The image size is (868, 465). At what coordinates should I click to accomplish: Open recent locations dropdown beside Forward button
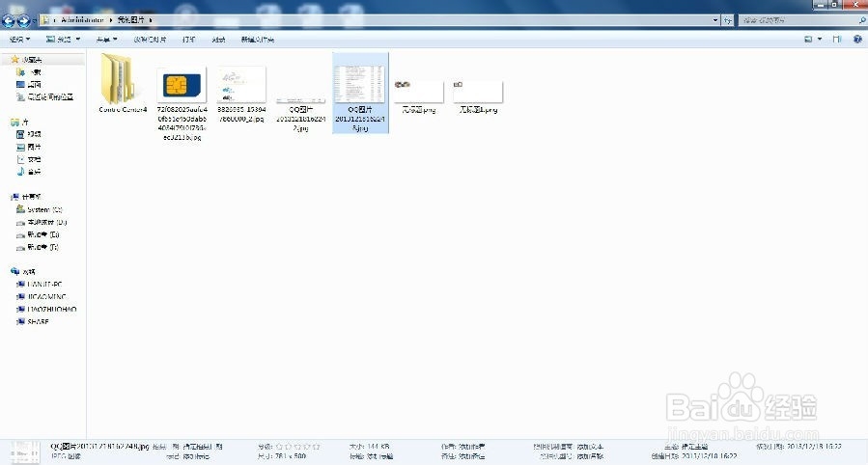(x=35, y=21)
